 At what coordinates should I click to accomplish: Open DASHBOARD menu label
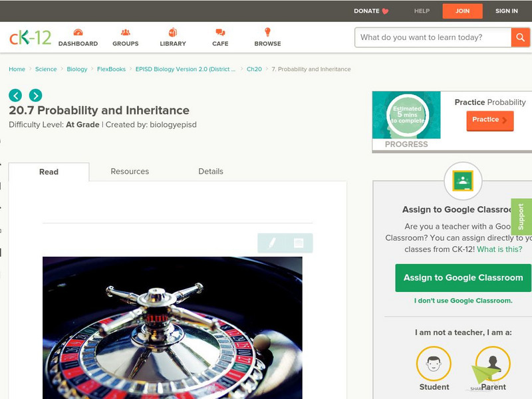point(78,44)
